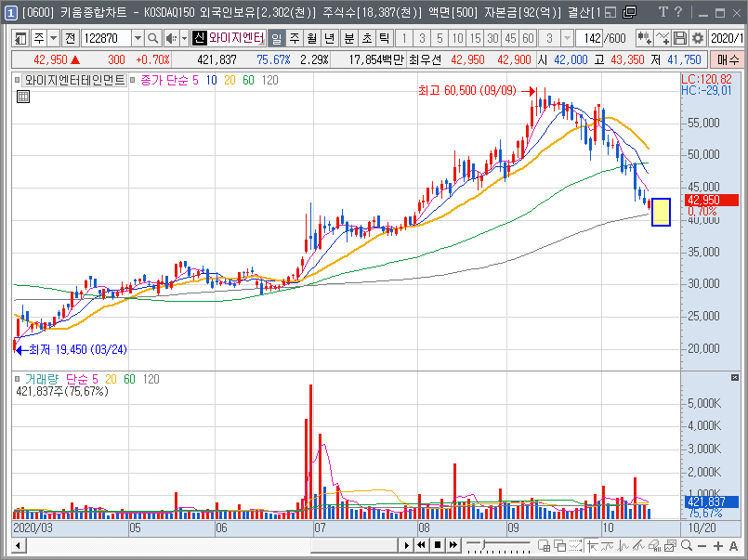Click the bottom zoom magnifier icon

click(x=687, y=545)
